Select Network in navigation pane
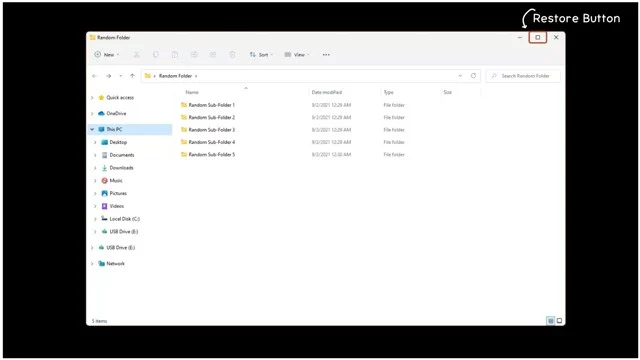Image resolution: width=640 pixels, height=360 pixels. click(x=116, y=264)
